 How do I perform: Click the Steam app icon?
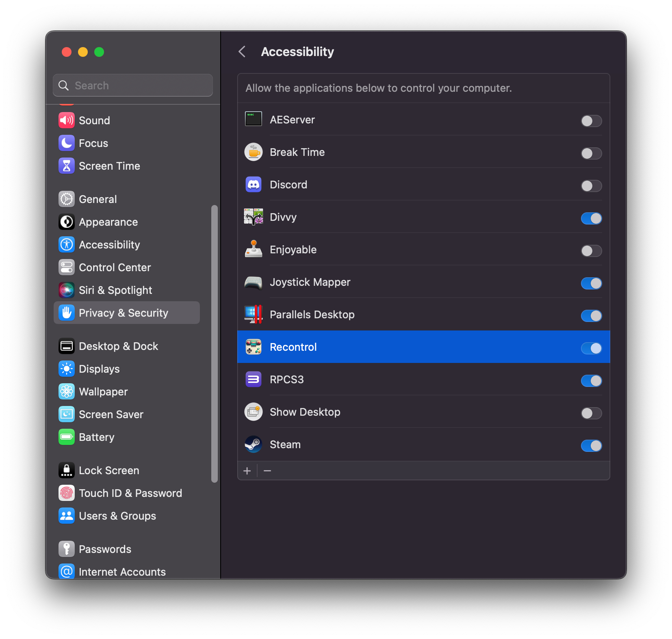[x=253, y=444]
